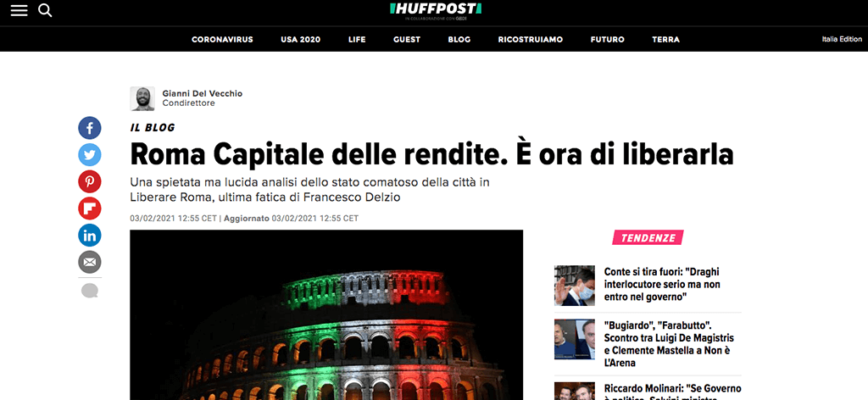This screenshot has width=868, height=400.
Task: Read Conte si tira fuori article
Action: coord(664,285)
